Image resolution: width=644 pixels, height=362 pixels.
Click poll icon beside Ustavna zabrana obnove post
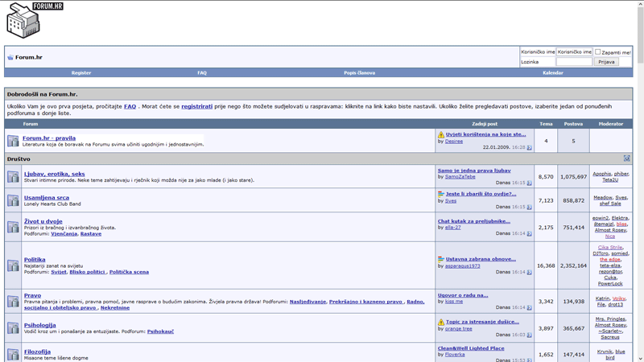(441, 259)
